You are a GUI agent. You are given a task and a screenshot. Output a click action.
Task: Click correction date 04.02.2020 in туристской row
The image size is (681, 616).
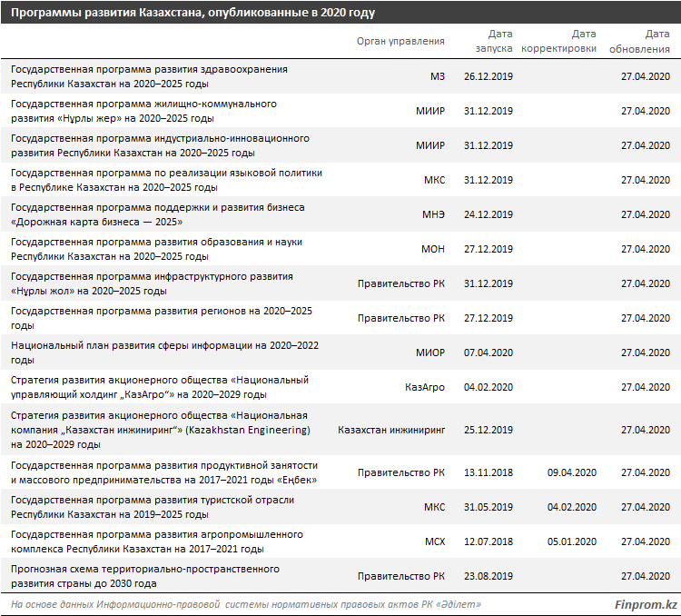tap(571, 507)
